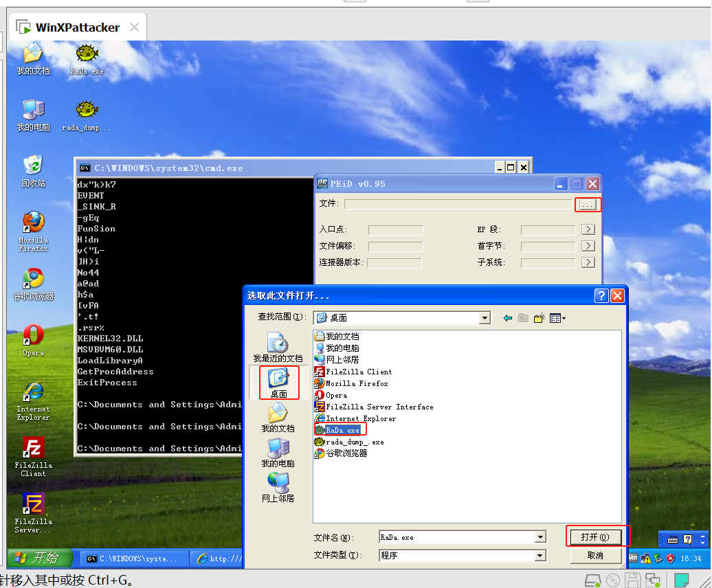Select Internet Explorer in file list
712x588 pixels.
pos(355,418)
